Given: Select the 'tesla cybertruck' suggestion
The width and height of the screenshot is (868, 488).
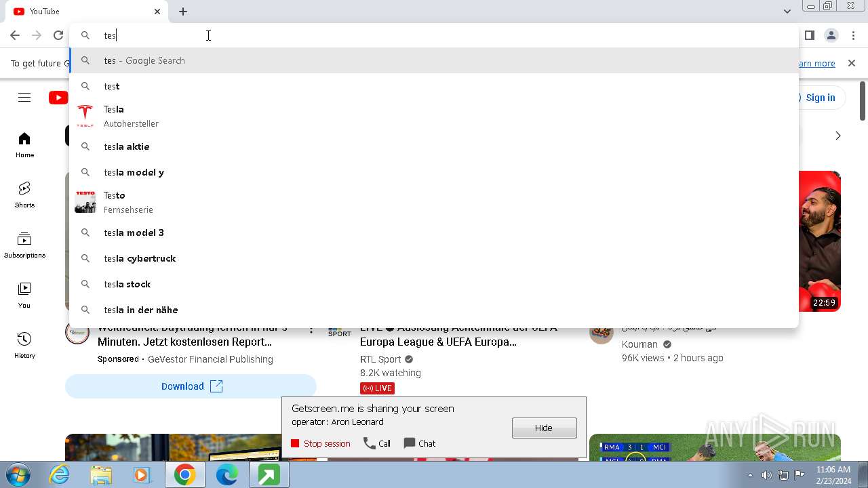Looking at the screenshot, I should [434, 258].
